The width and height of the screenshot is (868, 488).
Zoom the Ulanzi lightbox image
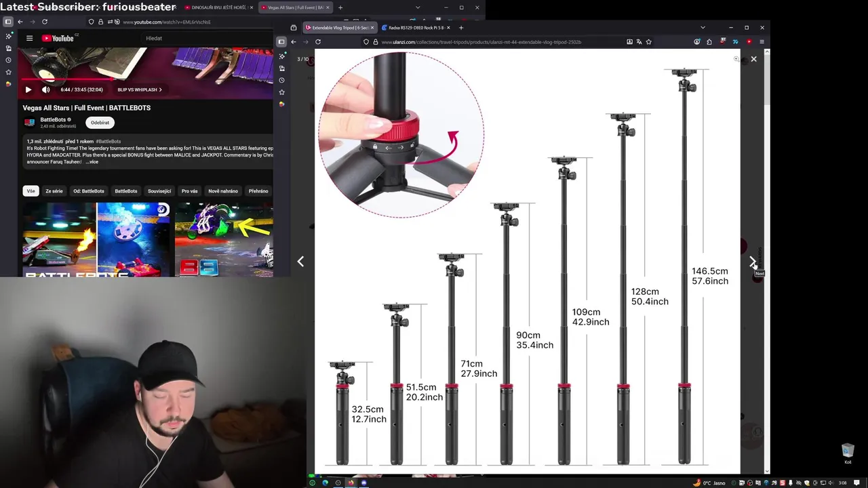point(736,59)
